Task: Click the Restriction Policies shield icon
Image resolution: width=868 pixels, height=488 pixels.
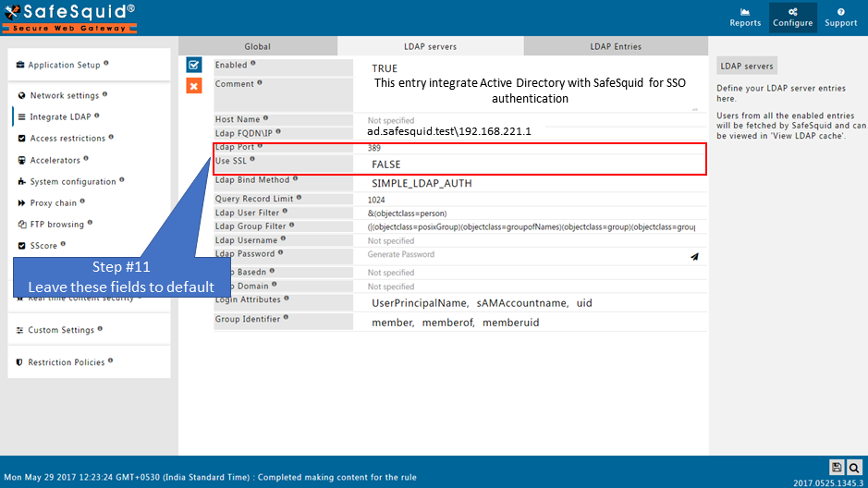Action: (19, 362)
